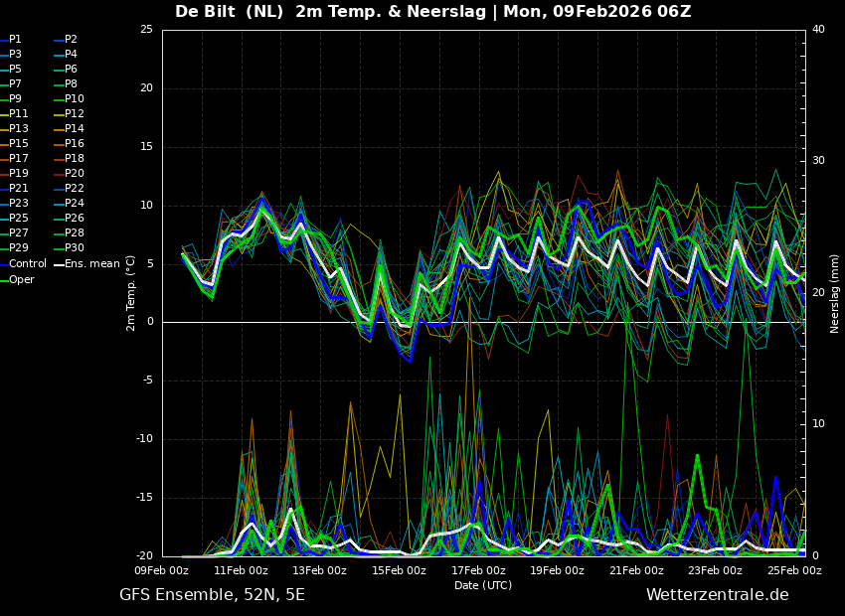The height and width of the screenshot is (616, 845).
Task: Select the P2 ensemble member label
Action: [71, 40]
